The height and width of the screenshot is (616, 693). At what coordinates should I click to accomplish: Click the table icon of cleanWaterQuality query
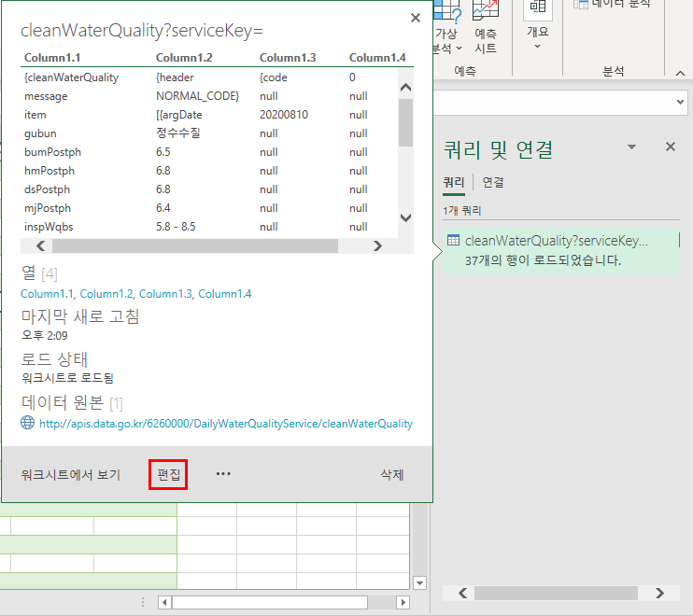coord(453,240)
